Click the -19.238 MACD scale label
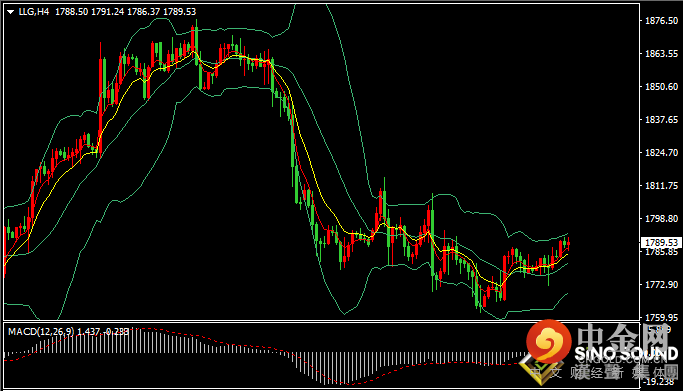This screenshot has width=683, height=391. [x=659, y=382]
